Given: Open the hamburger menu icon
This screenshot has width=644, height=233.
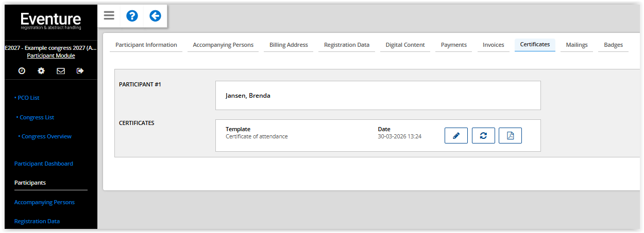Looking at the screenshot, I should coord(109,16).
